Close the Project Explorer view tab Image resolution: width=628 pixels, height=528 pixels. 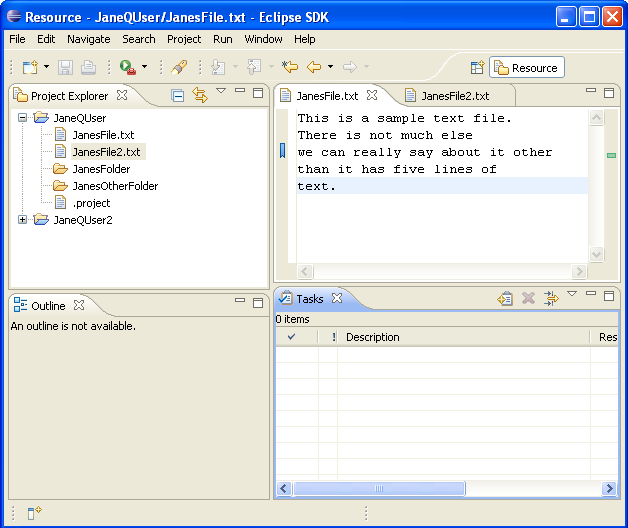tap(122, 95)
